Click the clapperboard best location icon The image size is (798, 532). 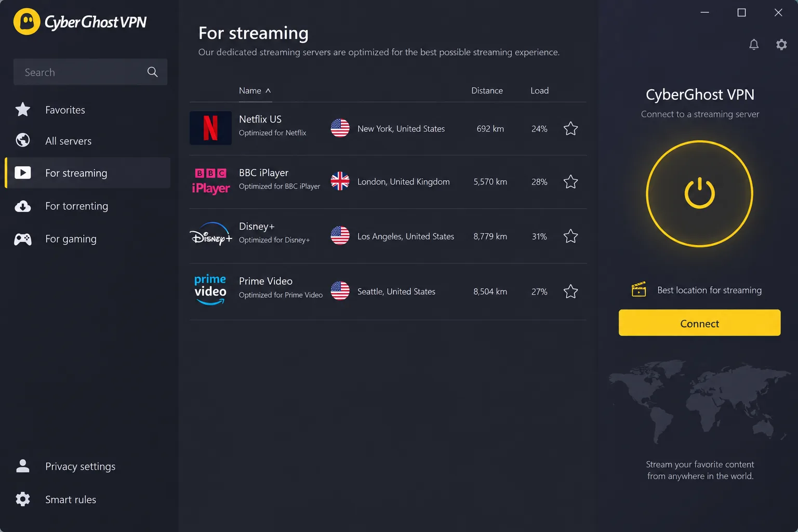[x=639, y=289]
